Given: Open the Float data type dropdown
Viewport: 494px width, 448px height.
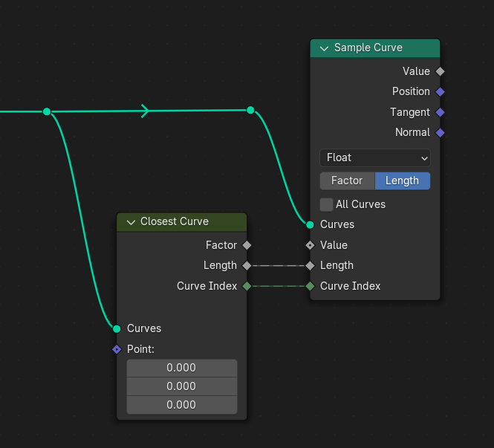Looking at the screenshot, I should coord(375,158).
